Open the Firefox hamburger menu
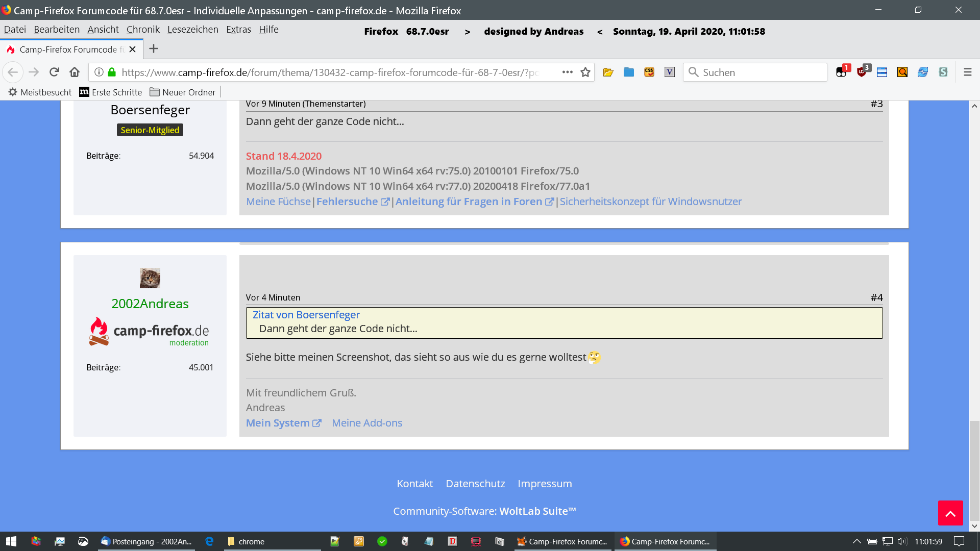The width and height of the screenshot is (980, 551). coord(967,72)
